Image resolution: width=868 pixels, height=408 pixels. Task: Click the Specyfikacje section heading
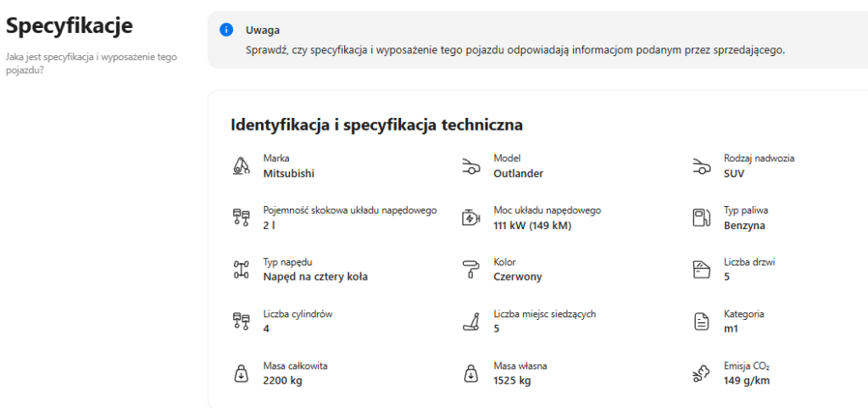pyautogui.click(x=70, y=26)
